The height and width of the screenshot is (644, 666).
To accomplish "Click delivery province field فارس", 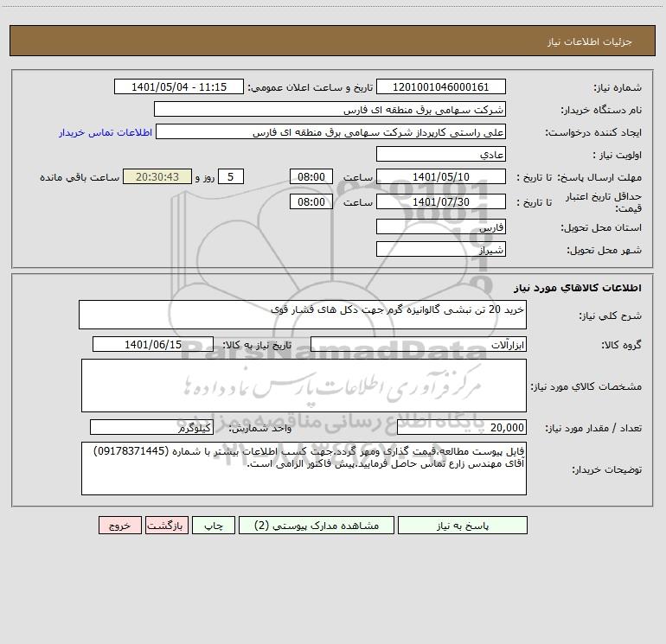I will point(441,226).
